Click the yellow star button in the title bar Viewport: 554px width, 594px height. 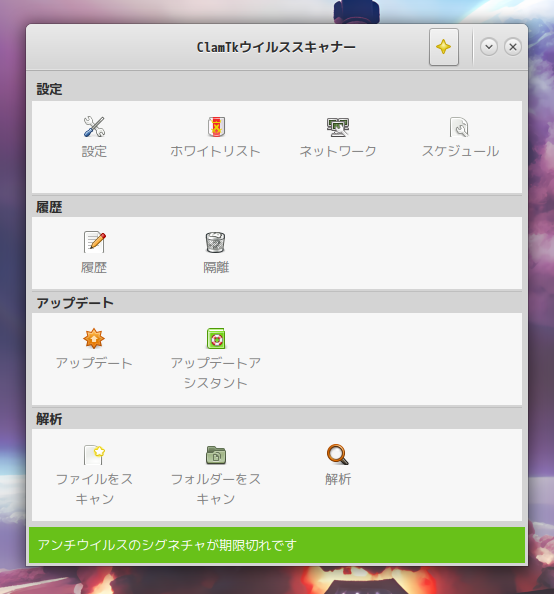pyautogui.click(x=444, y=47)
